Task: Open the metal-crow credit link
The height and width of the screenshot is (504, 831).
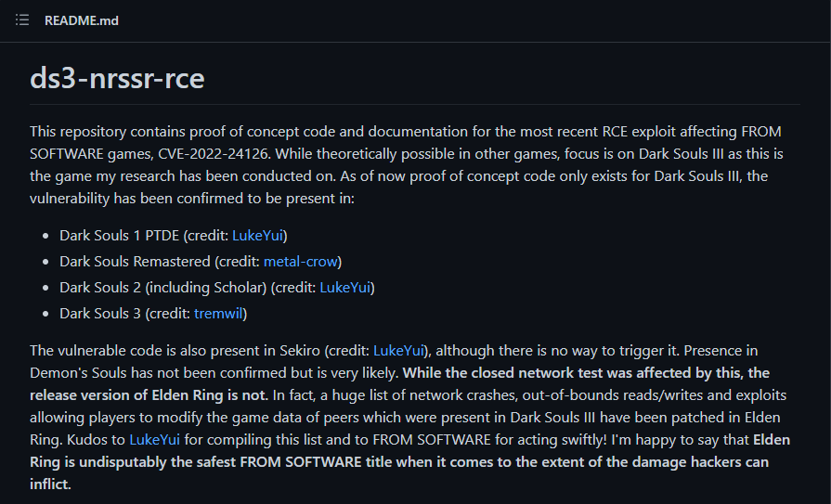Action: click(x=301, y=261)
